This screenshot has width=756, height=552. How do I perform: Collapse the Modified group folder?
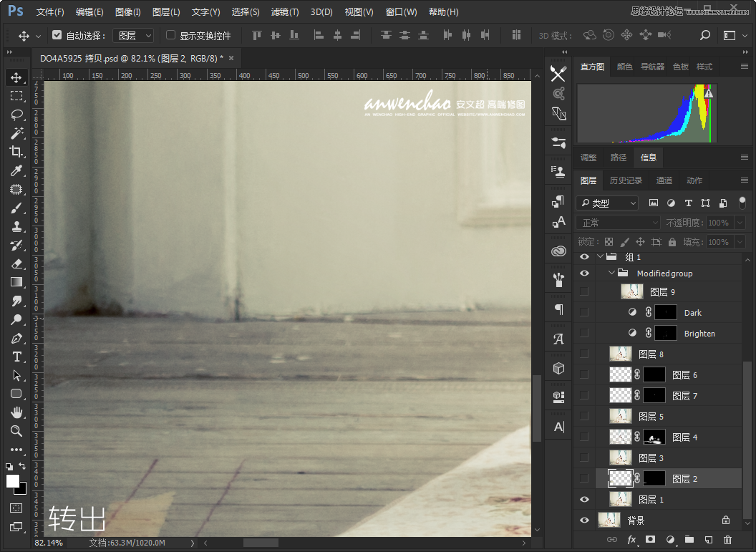tap(611, 273)
